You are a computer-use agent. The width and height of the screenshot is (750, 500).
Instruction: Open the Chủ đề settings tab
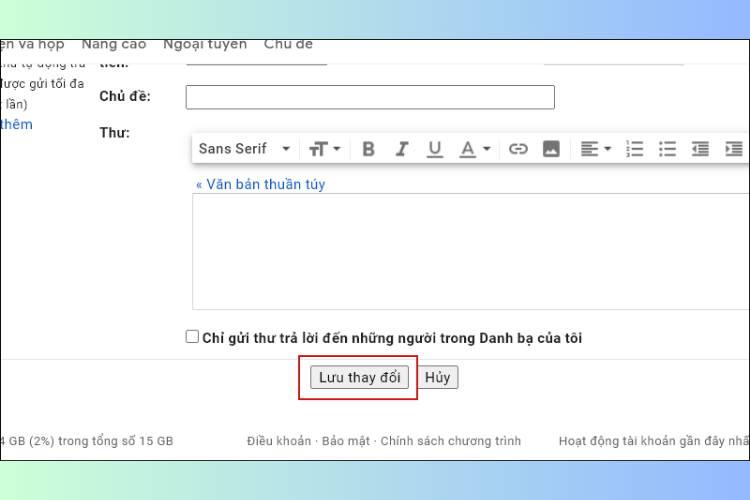tap(288, 44)
